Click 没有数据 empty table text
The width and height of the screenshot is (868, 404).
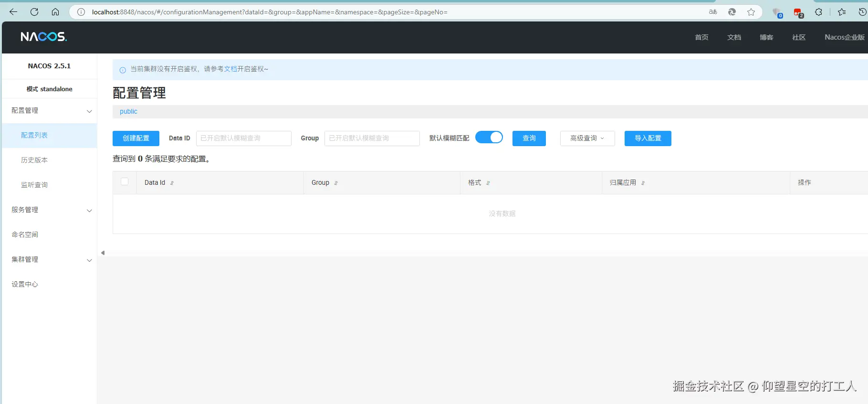pyautogui.click(x=502, y=214)
